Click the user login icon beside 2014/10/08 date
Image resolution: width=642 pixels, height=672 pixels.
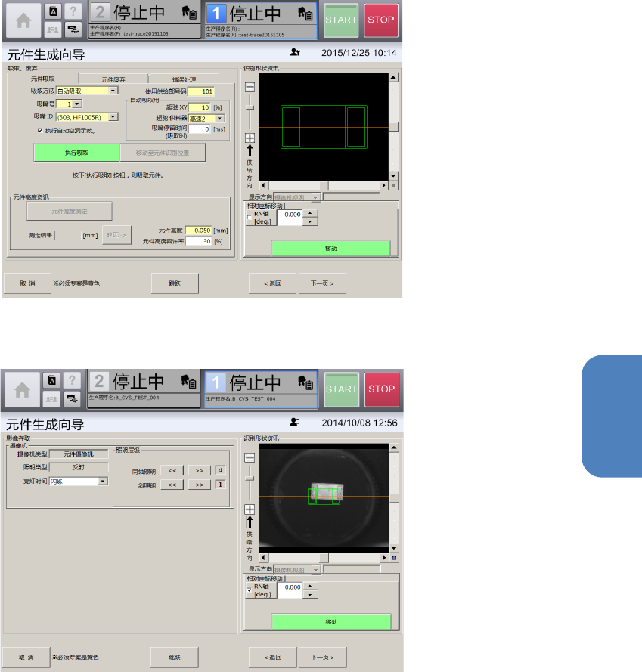pos(295,422)
